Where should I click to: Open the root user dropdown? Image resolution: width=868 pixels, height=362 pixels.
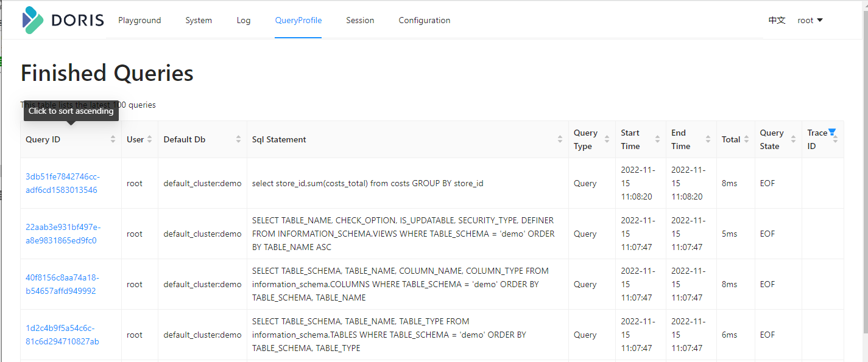[x=810, y=20]
